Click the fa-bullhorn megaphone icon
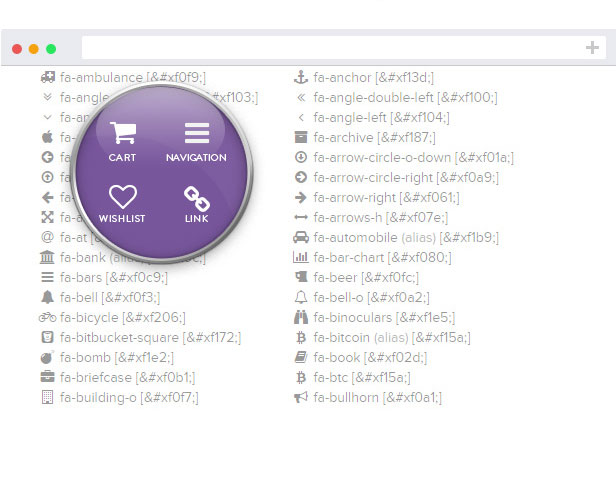Image resolution: width=616 pixels, height=481 pixels. 300,397
